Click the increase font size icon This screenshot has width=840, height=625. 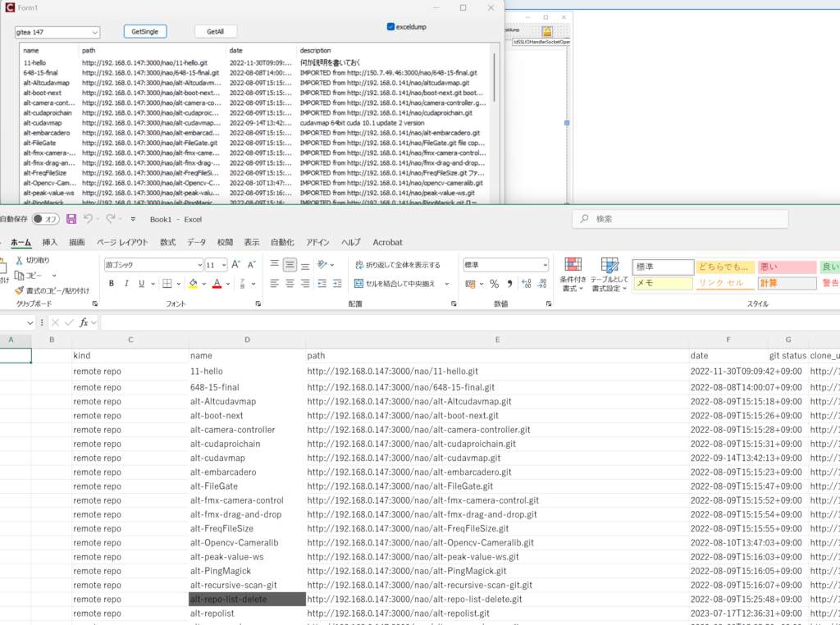(x=236, y=265)
